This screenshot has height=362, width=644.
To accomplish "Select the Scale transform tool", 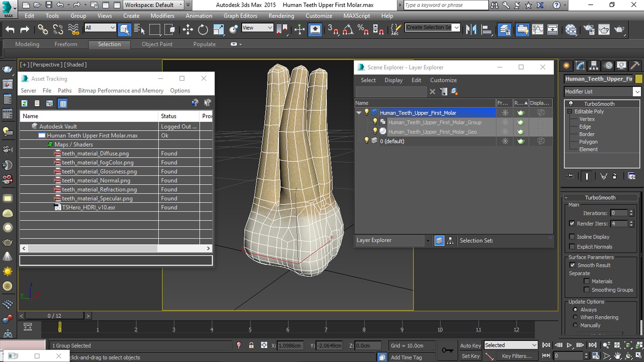I will click(x=218, y=29).
